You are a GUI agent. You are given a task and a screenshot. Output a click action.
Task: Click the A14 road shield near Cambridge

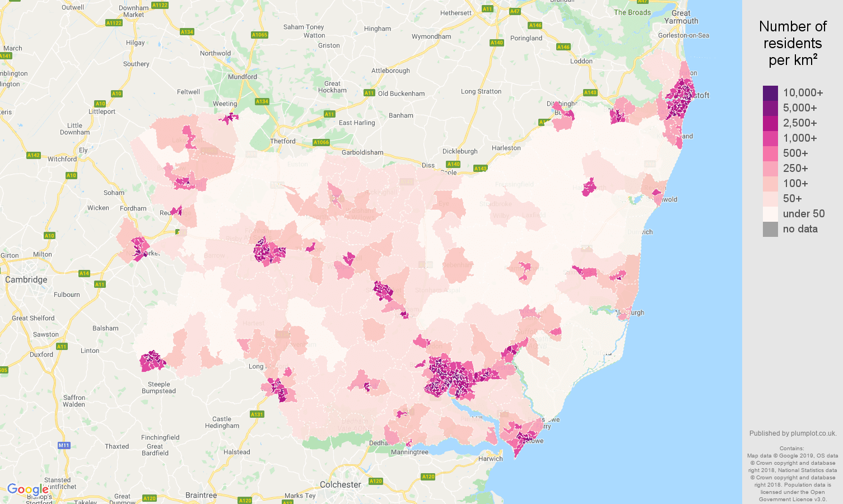[x=84, y=273]
